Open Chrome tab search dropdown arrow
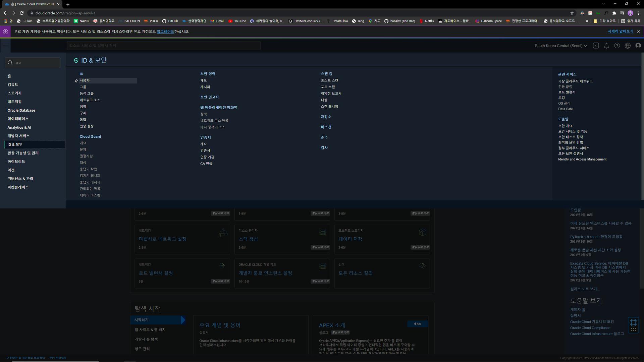This screenshot has height=362, width=644. click(603, 4)
